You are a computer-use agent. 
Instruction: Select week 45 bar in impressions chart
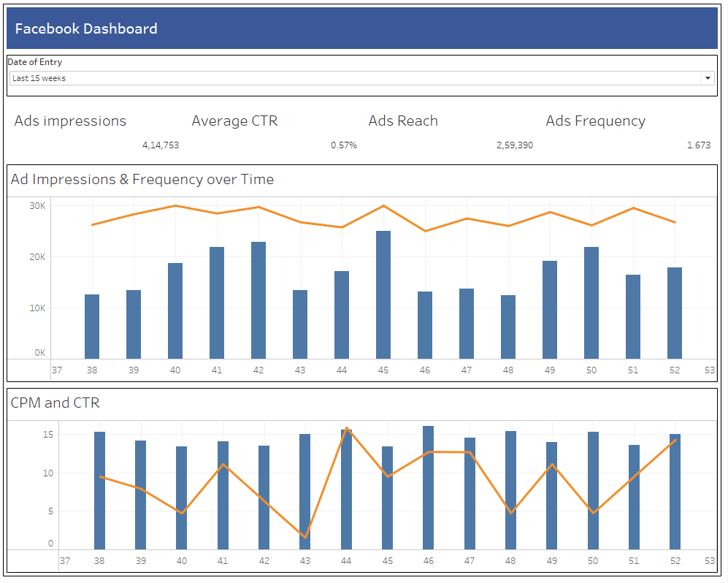(x=383, y=295)
